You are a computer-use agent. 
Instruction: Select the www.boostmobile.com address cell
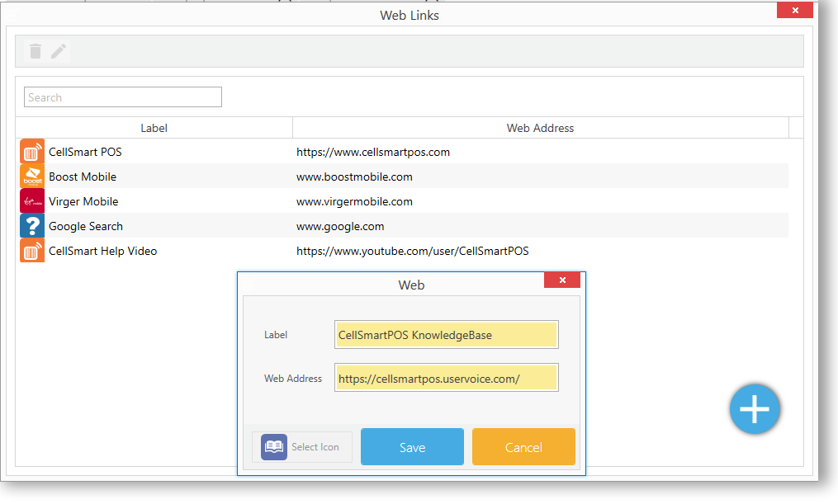click(354, 177)
